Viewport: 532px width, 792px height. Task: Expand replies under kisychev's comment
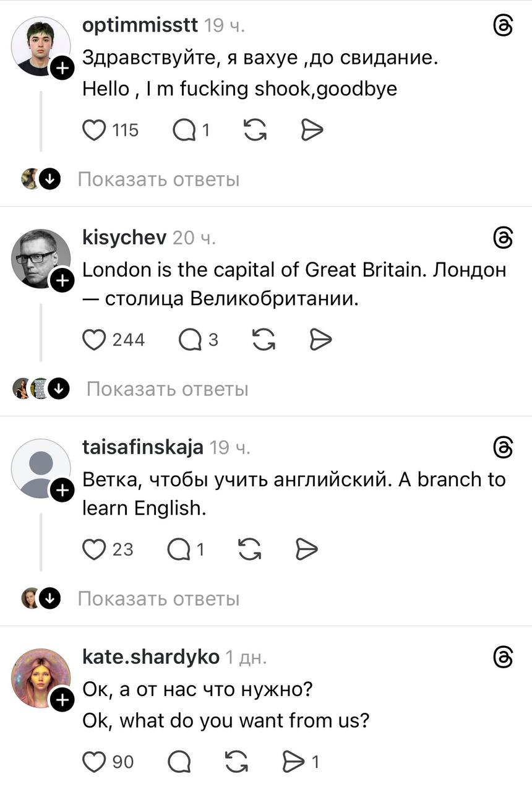(x=167, y=389)
